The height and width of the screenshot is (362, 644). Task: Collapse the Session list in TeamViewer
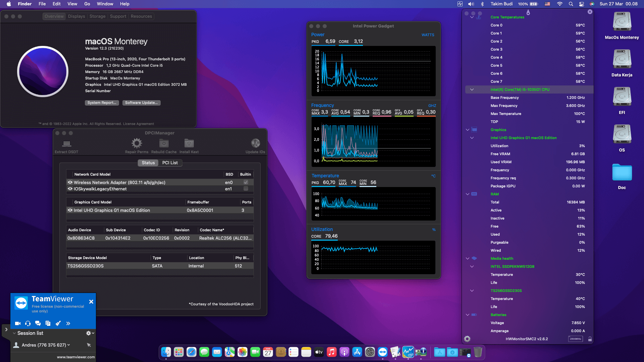[x=14, y=333]
